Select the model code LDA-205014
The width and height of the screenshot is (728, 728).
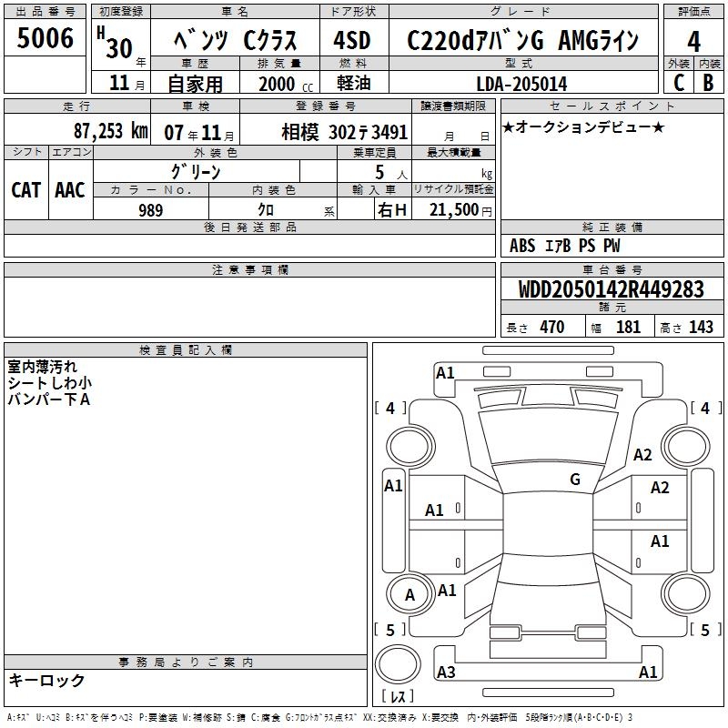coord(521,84)
